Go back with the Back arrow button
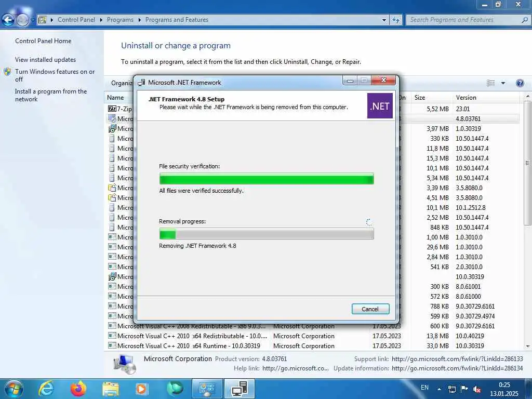 point(8,20)
